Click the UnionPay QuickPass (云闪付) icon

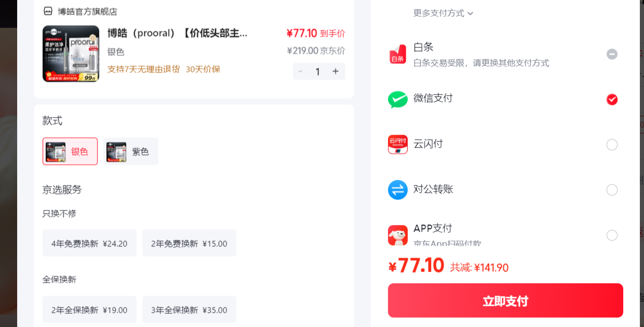[x=398, y=144]
